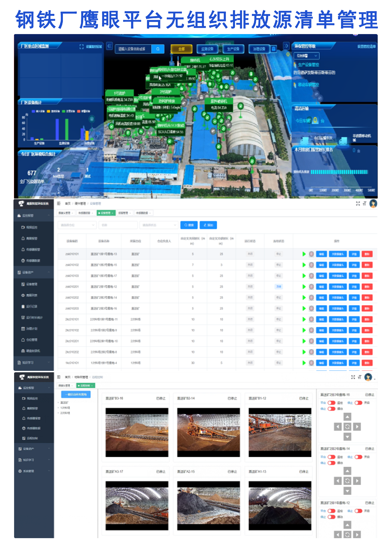Select 生产设备 filter tab on 3D map
392x541 pixels.
coord(233,49)
